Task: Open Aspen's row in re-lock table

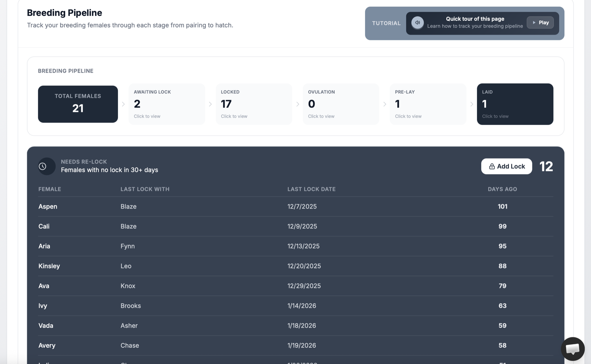Action: (48, 207)
